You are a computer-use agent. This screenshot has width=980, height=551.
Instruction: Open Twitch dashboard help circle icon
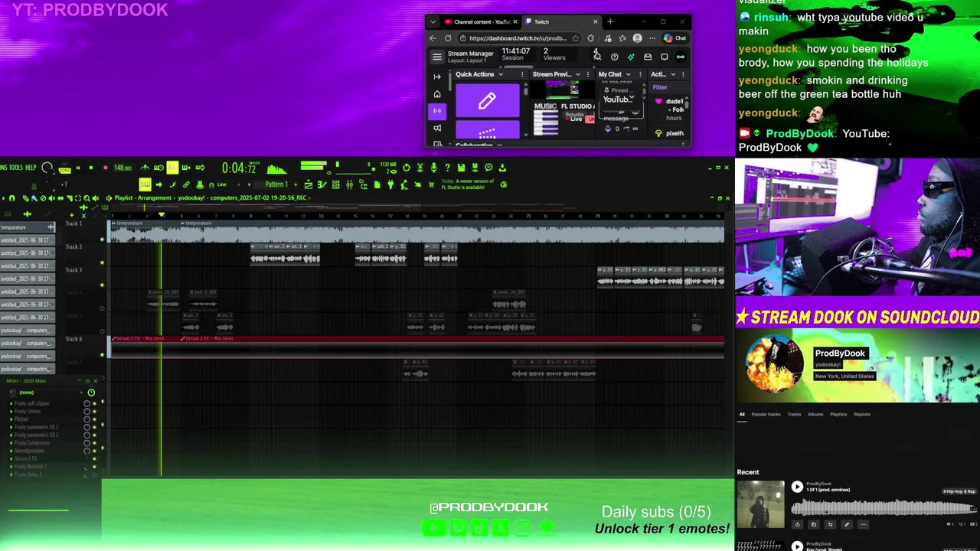tap(615, 57)
